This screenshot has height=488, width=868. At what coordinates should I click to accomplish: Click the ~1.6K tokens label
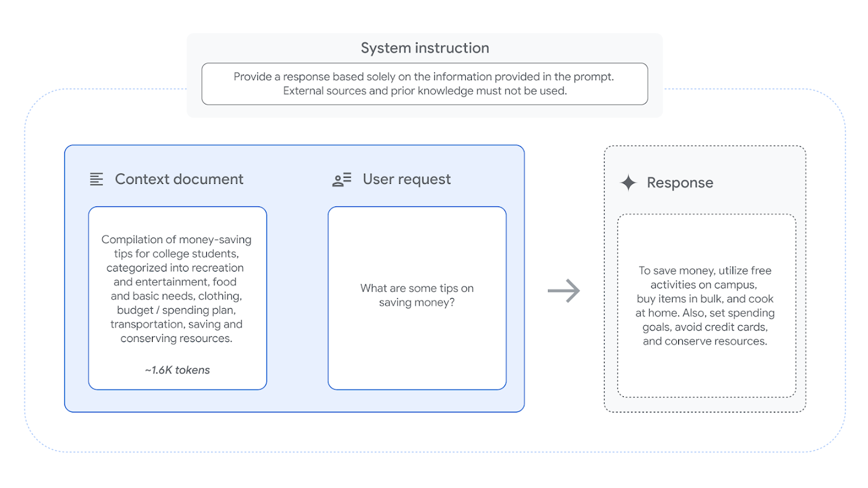click(x=177, y=370)
